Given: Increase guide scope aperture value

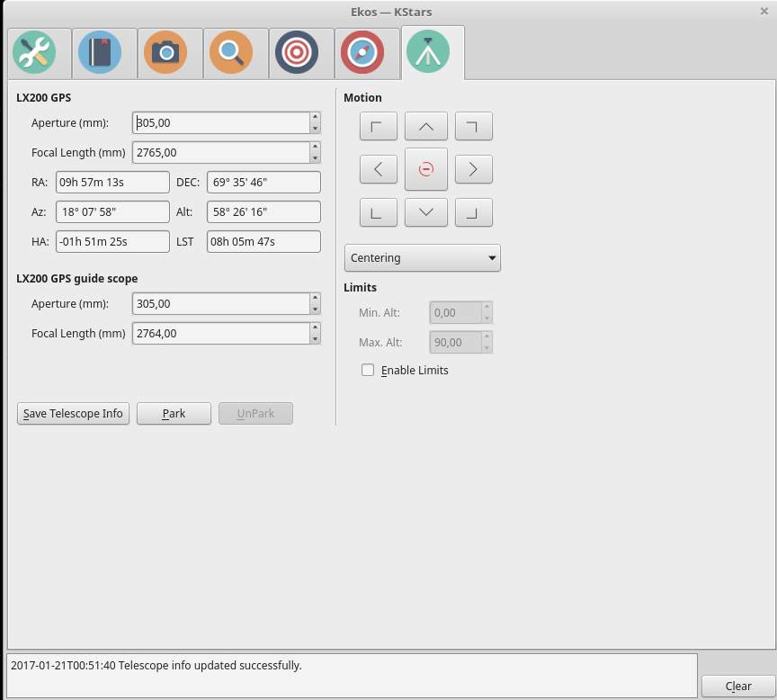Looking at the screenshot, I should tap(315, 299).
